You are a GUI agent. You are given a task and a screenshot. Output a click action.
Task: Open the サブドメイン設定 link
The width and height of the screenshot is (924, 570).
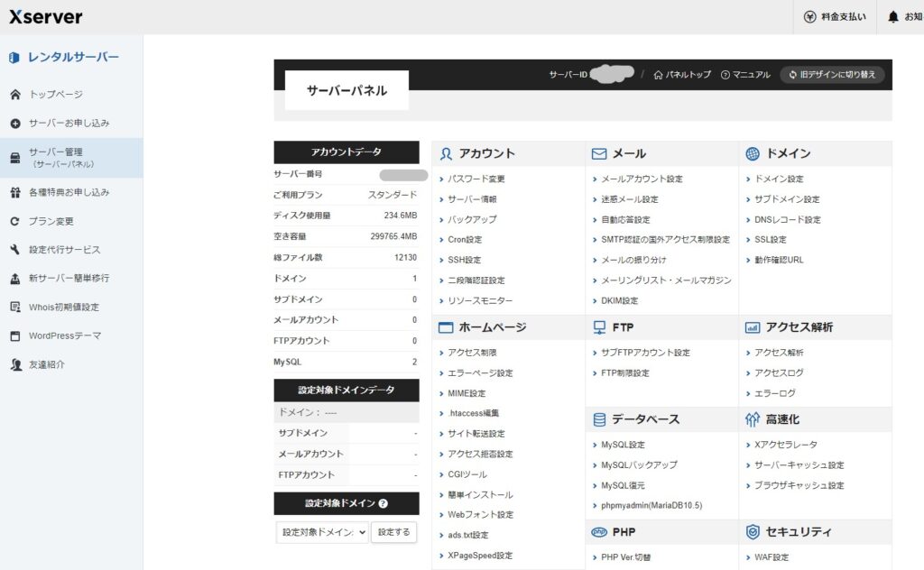787,199
